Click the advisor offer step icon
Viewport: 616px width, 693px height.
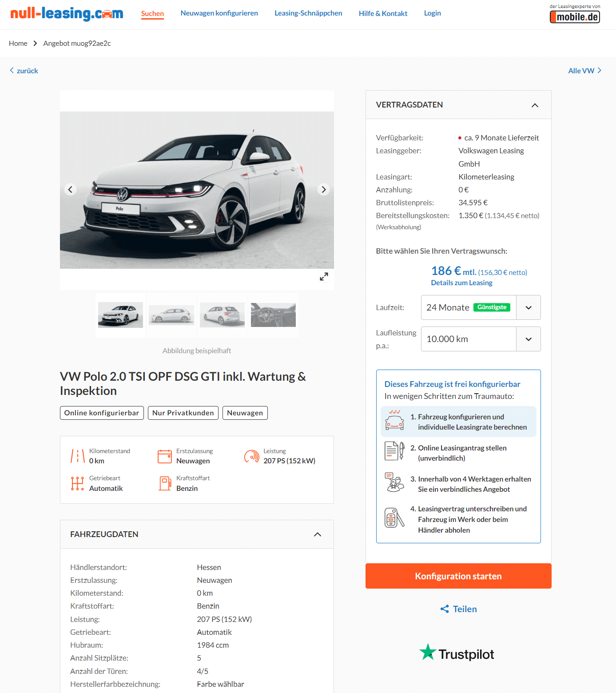(394, 482)
